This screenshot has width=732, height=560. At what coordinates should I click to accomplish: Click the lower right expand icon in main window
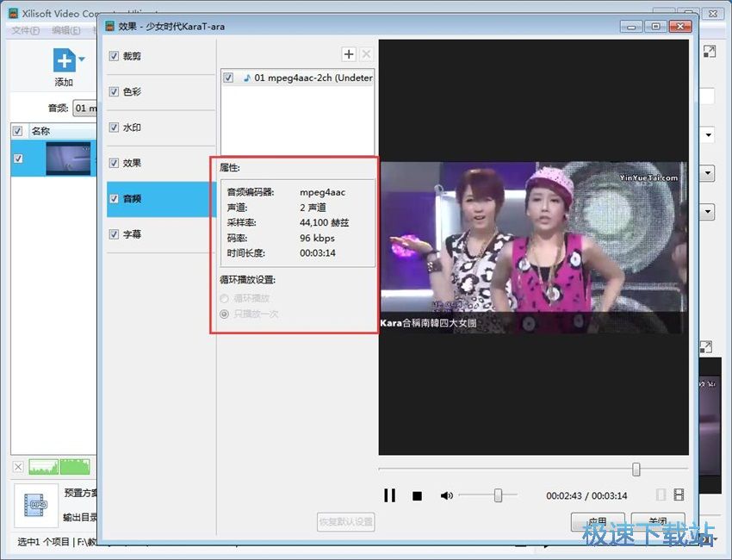point(706,347)
